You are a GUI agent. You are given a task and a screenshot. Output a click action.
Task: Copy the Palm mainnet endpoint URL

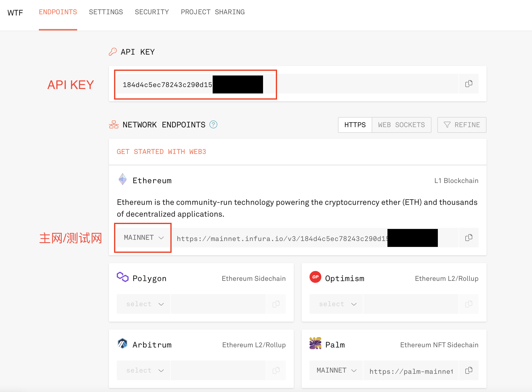(x=469, y=370)
